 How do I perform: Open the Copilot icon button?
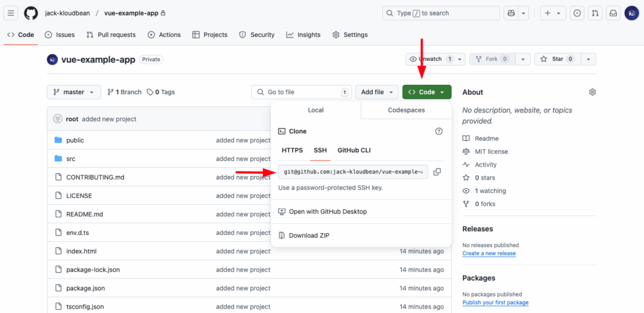coord(511,13)
